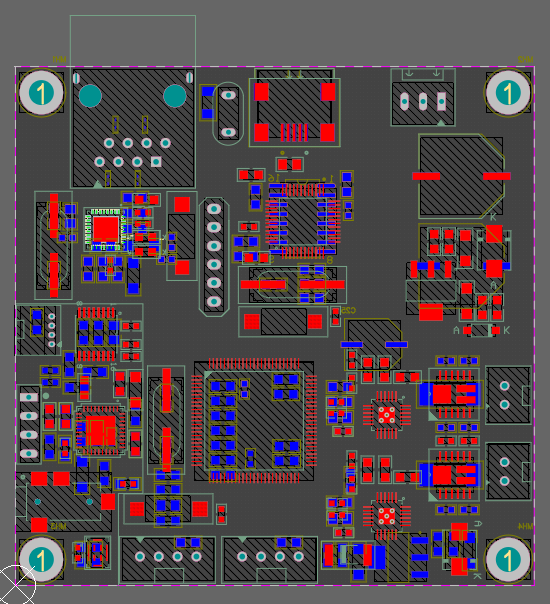Select the right 4-pin connector on the bottom edge
550x604 pixels.
[x=270, y=559]
